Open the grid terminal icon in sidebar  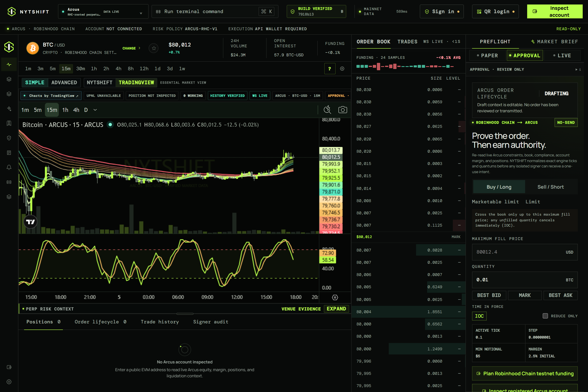point(9,182)
